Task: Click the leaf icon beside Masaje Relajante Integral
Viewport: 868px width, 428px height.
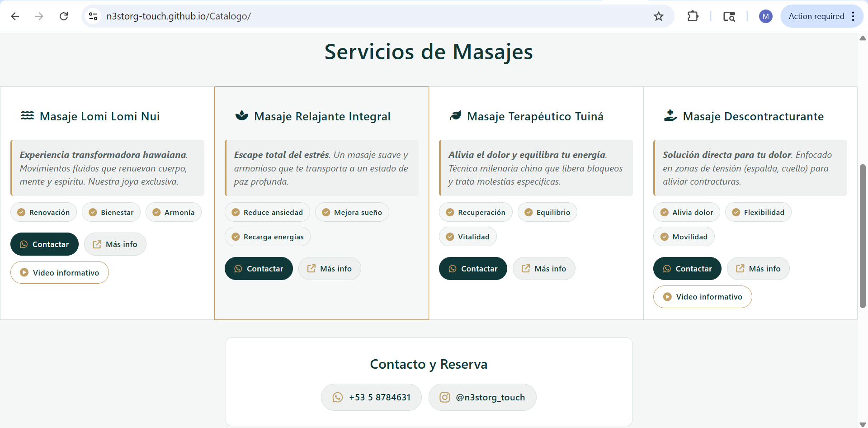Action: [241, 116]
